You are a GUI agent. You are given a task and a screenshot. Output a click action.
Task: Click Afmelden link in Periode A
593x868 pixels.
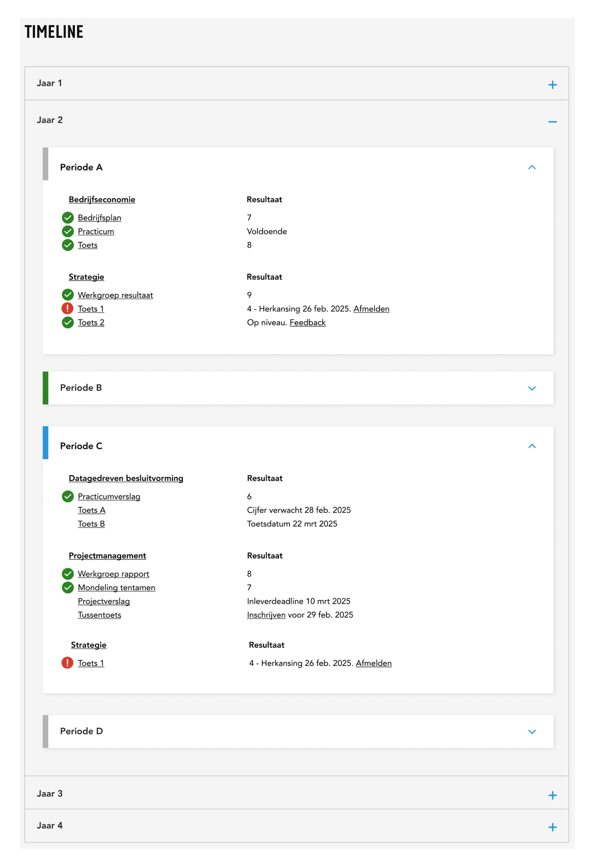point(371,309)
